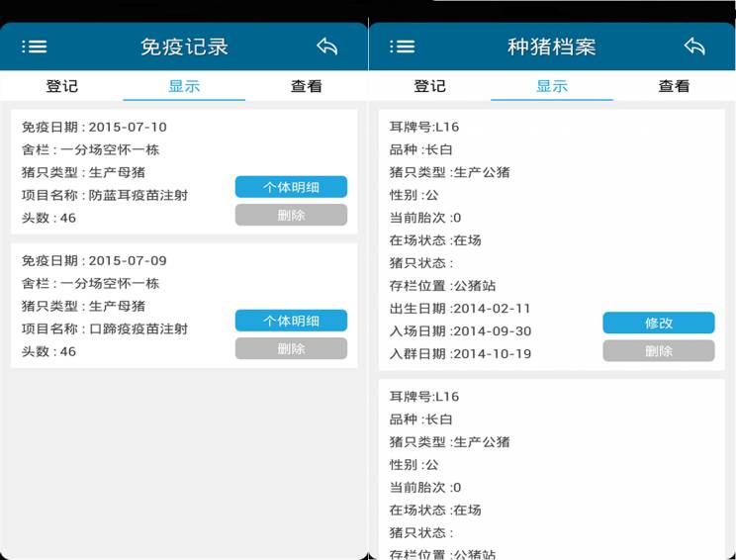Tap 项目名称：口蹄疫疫苗注射 line
The width and height of the screenshot is (736, 560).
pos(105,329)
